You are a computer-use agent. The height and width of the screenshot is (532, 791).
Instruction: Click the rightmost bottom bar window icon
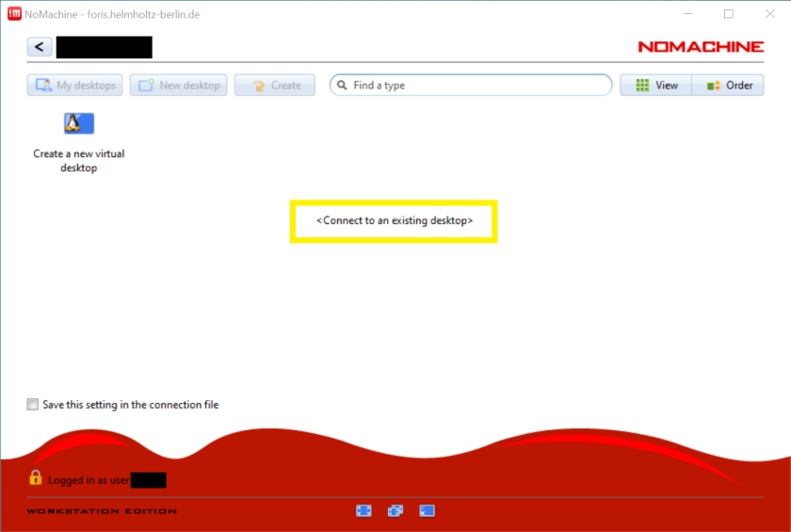tap(427, 511)
